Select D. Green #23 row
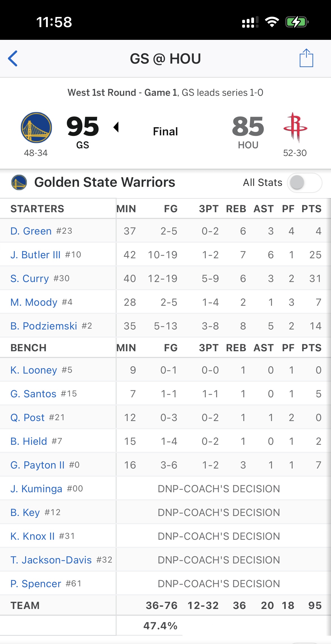 [x=31, y=231]
